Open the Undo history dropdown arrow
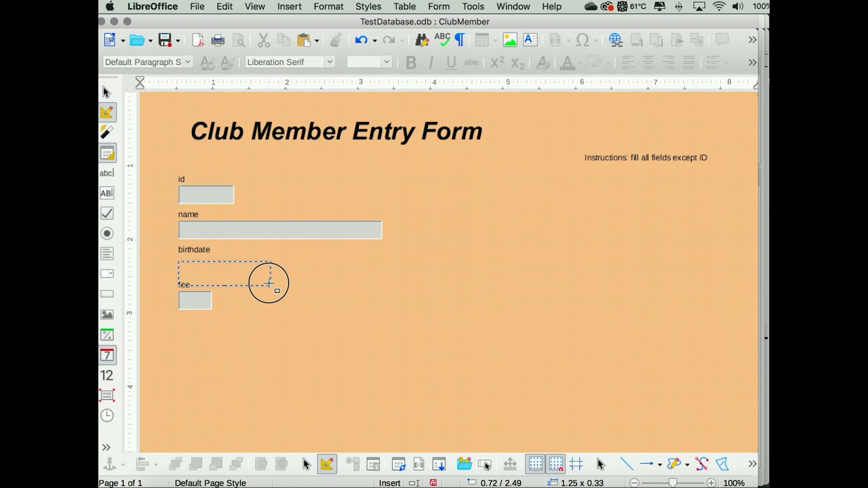Viewport: 868px width, 488px height. [374, 41]
